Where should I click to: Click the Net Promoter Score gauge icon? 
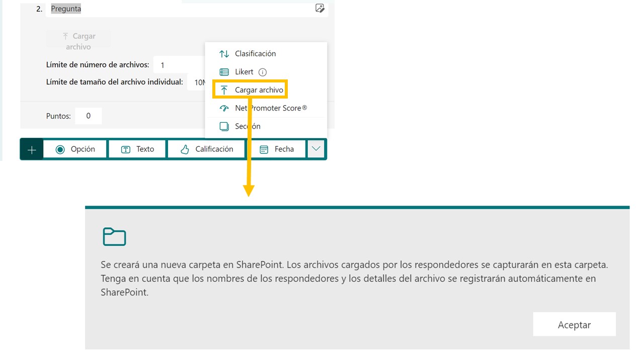point(224,108)
